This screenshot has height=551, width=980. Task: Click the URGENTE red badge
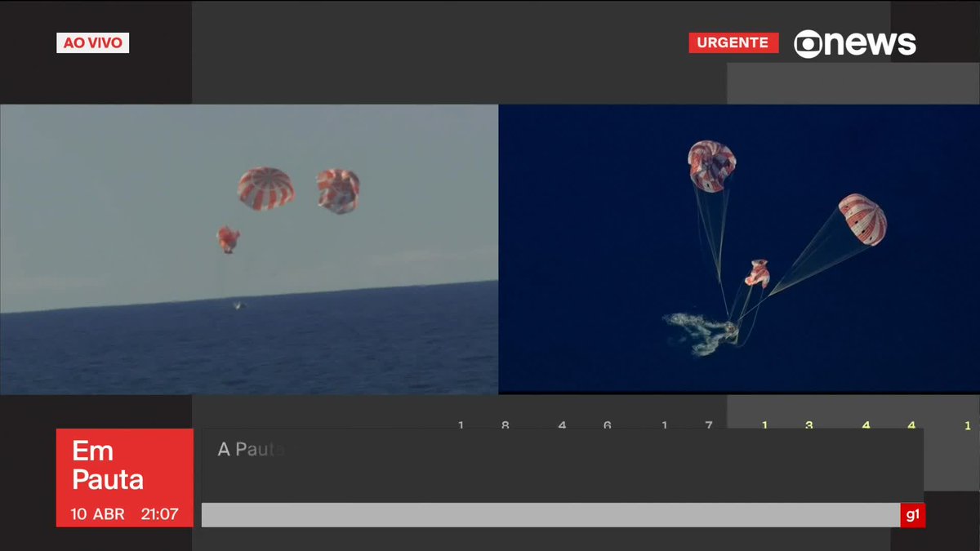[733, 42]
